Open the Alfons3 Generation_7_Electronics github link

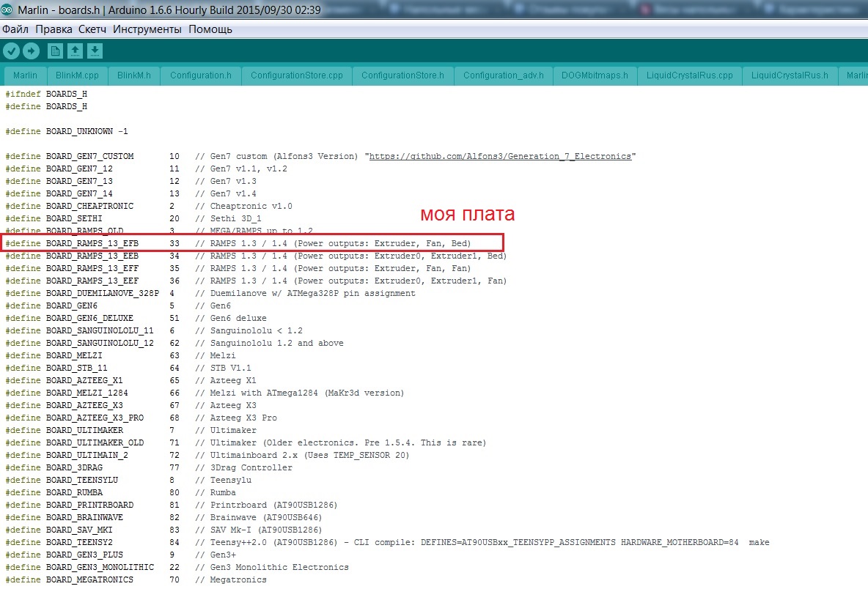tap(500, 157)
